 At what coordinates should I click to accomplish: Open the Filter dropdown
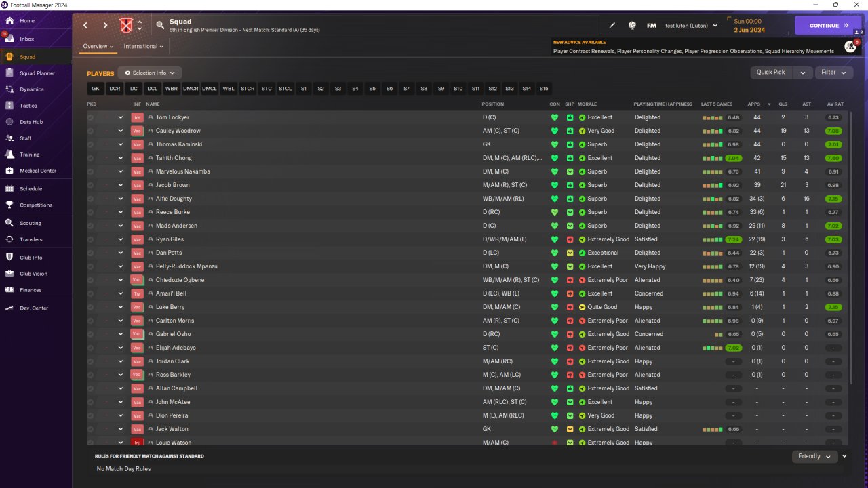tap(834, 72)
